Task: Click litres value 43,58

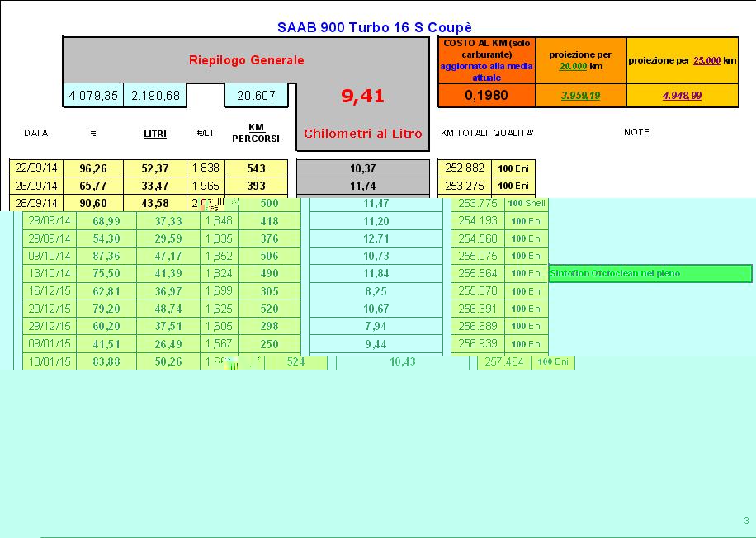Action: [155, 203]
